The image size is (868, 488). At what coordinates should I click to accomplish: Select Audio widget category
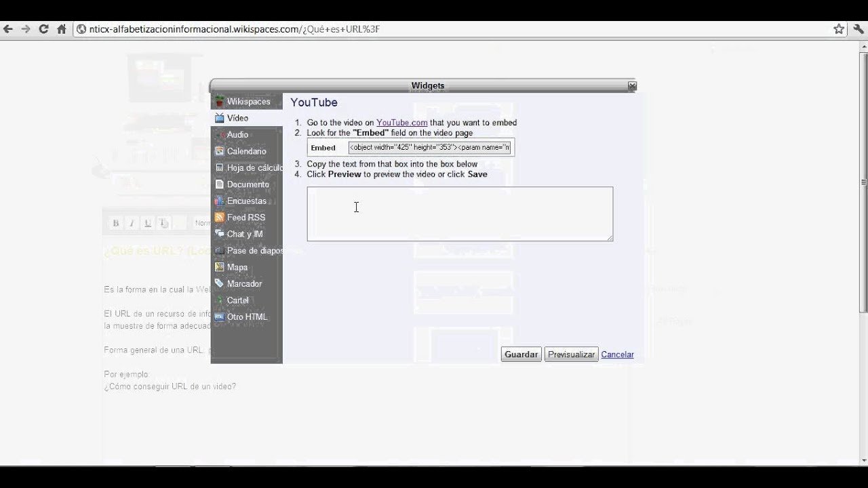coord(247,135)
